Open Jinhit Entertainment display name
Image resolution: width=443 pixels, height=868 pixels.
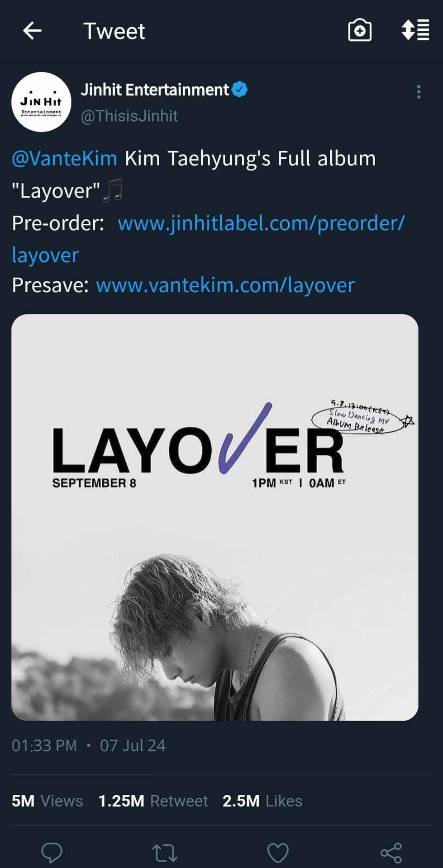click(x=155, y=90)
